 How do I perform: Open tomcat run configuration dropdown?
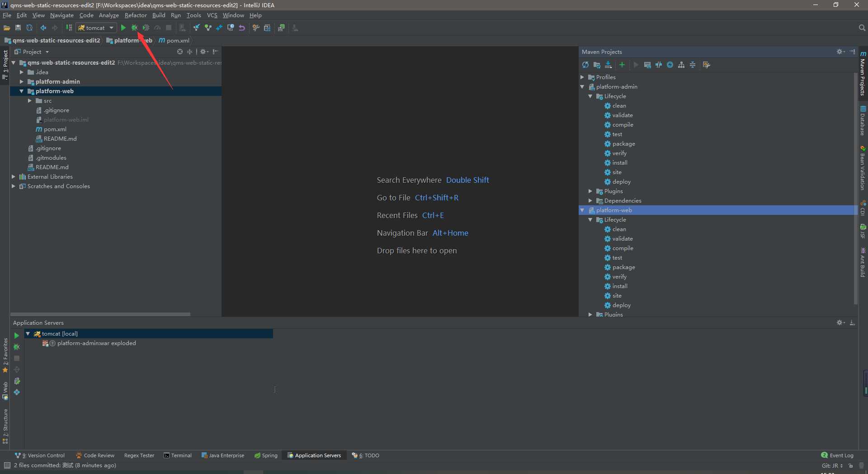pyautogui.click(x=96, y=28)
